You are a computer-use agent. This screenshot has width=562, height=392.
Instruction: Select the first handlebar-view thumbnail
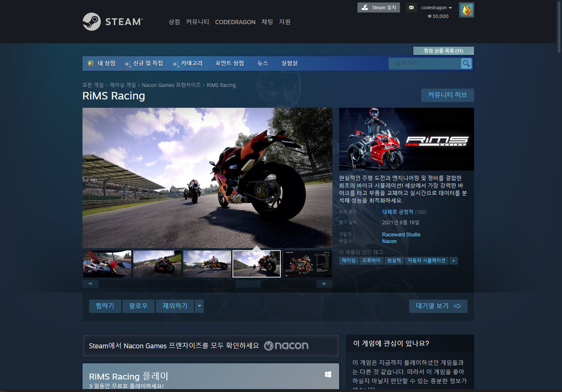pyautogui.click(x=107, y=264)
